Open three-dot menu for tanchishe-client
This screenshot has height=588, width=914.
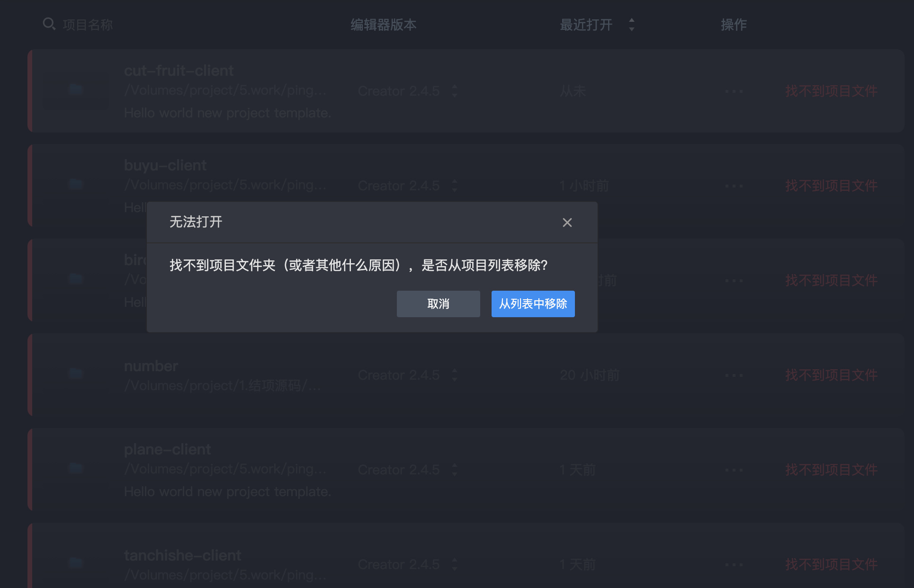click(734, 564)
